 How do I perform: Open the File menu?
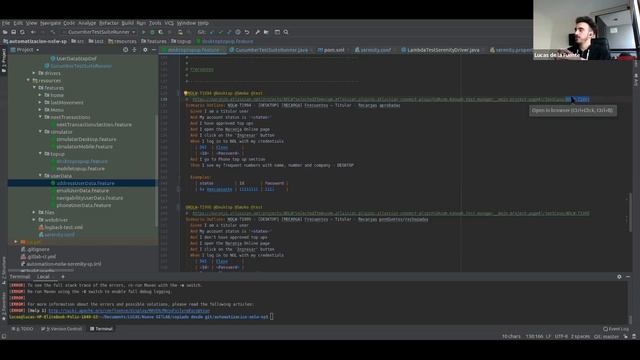click(x=6, y=23)
